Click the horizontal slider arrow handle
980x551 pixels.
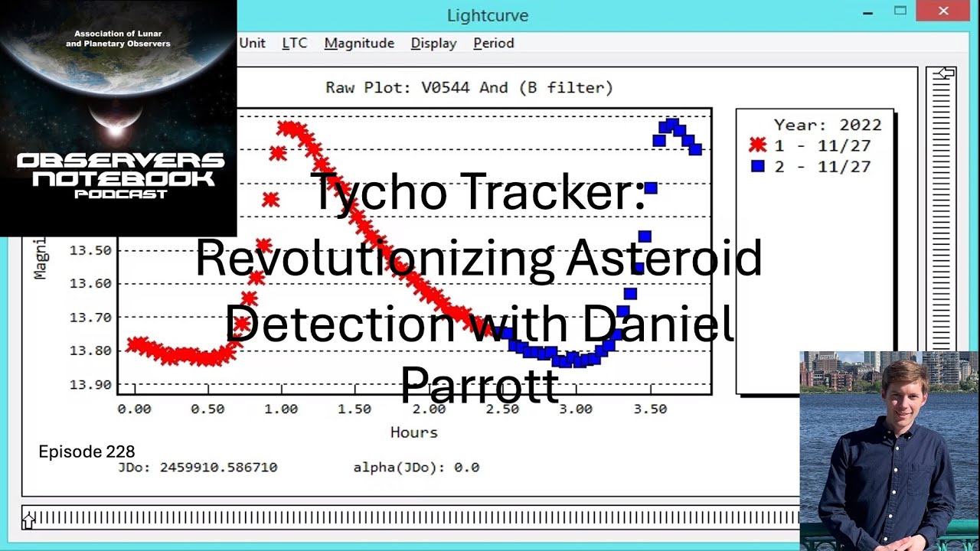click(29, 520)
